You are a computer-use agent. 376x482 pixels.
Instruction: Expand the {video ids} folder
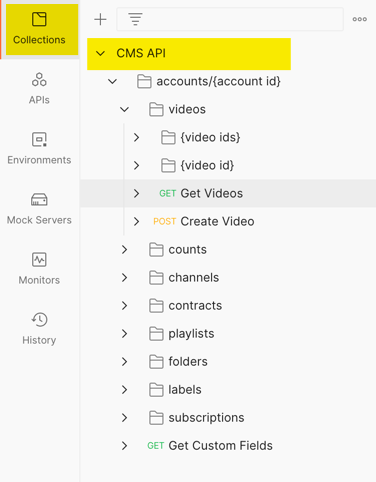[x=136, y=137]
